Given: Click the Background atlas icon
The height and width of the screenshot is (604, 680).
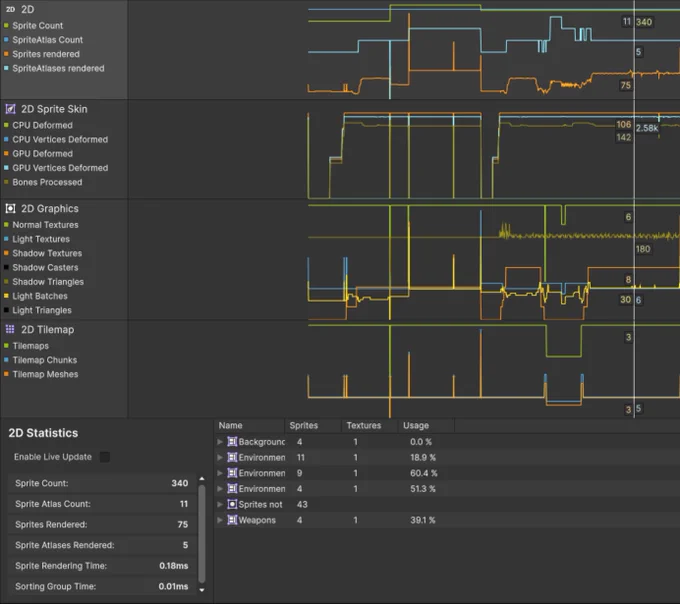Looking at the screenshot, I should tap(232, 442).
